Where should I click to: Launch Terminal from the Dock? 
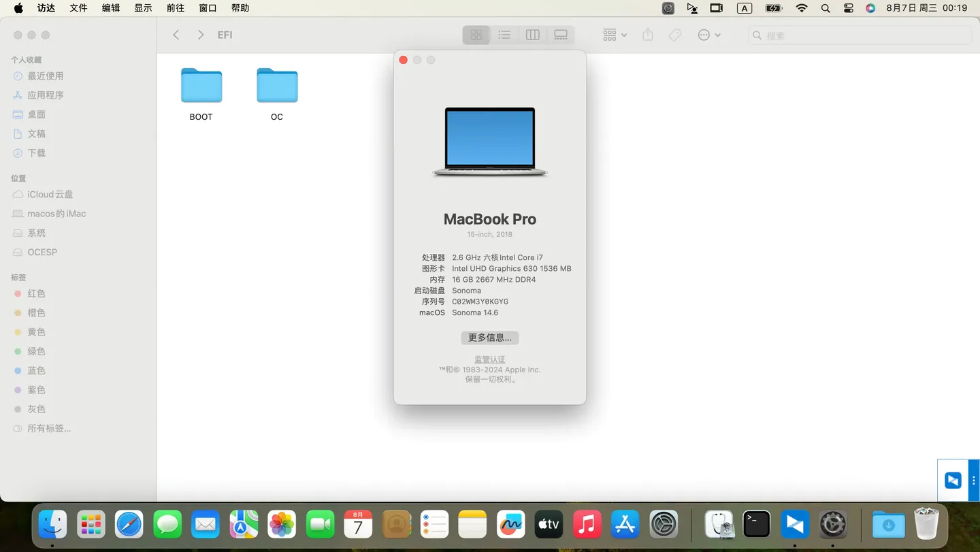[x=756, y=524]
